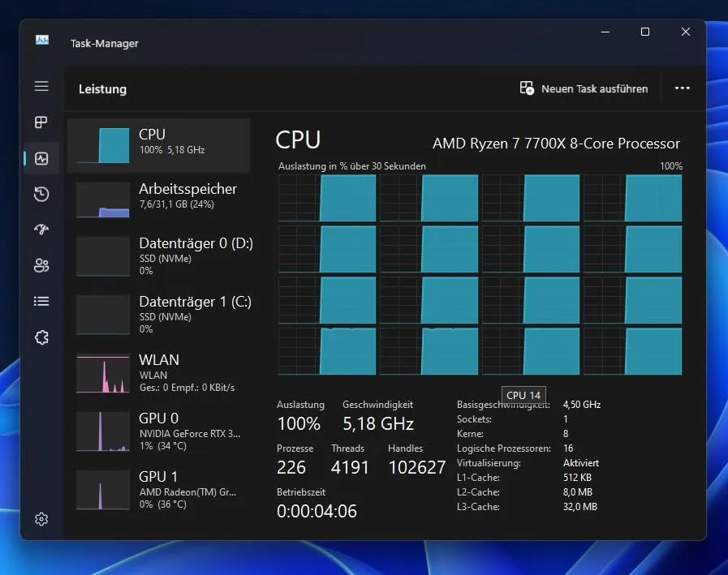728x575 pixels.
Task: Select the Performance page icon in sidebar
Action: point(41,159)
